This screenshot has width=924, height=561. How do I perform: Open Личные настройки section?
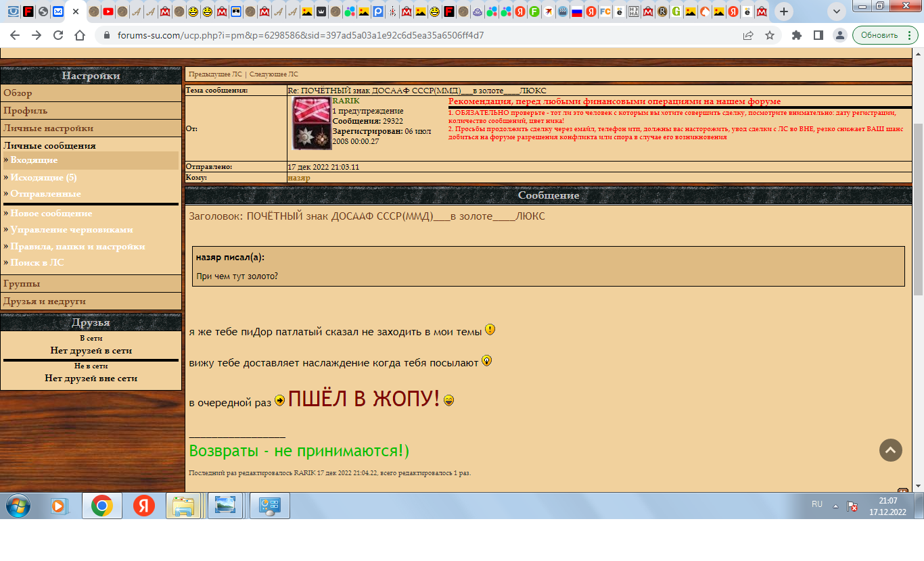click(91, 128)
